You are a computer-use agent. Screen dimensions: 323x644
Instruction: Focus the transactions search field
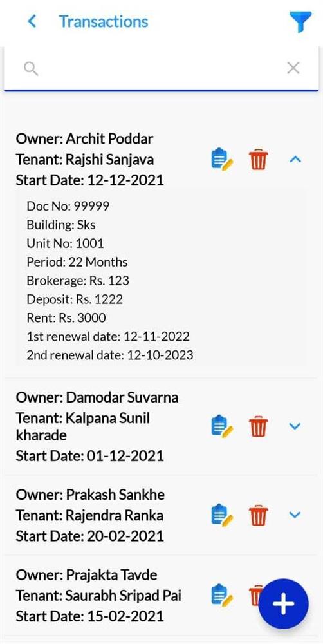(x=161, y=68)
